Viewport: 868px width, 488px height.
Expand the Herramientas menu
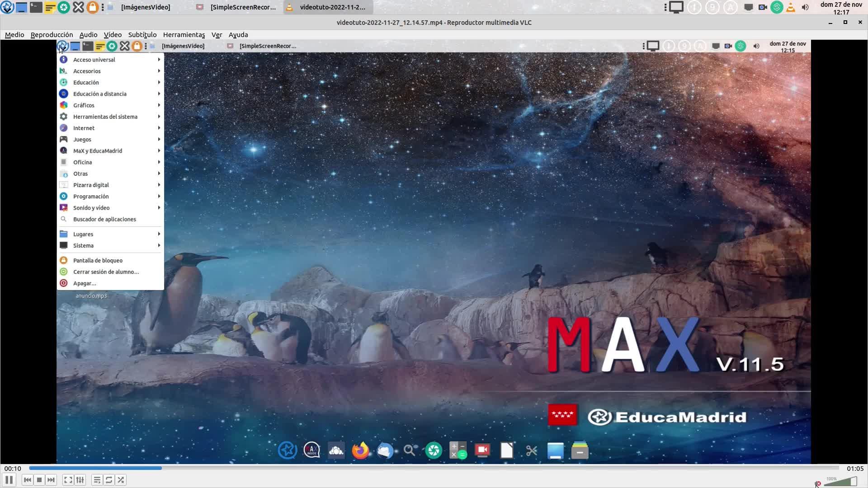[184, 35]
